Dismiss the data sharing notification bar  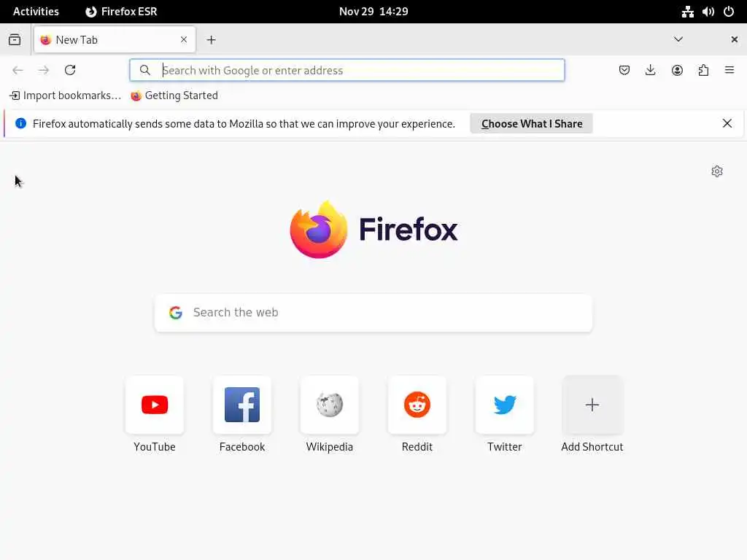(x=727, y=124)
